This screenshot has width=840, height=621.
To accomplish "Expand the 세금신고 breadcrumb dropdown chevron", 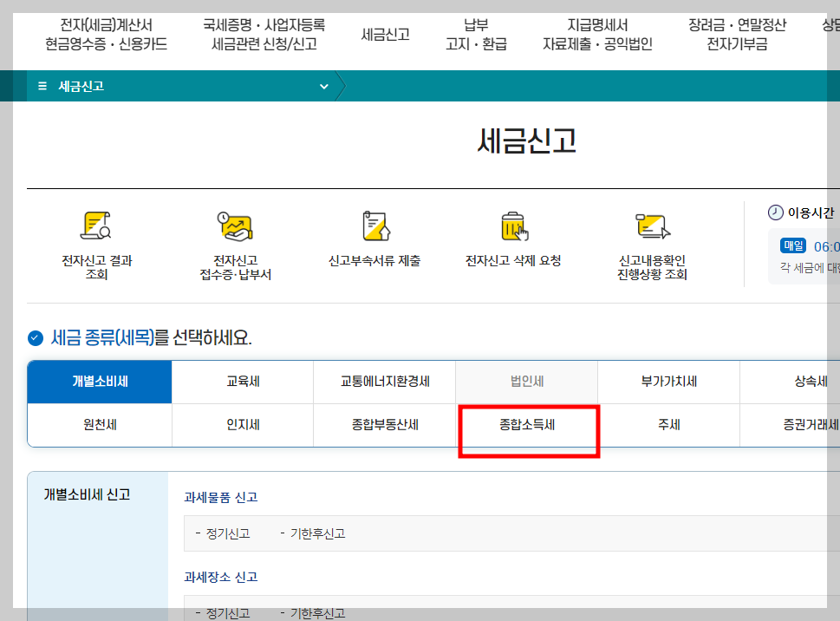I will (x=323, y=86).
